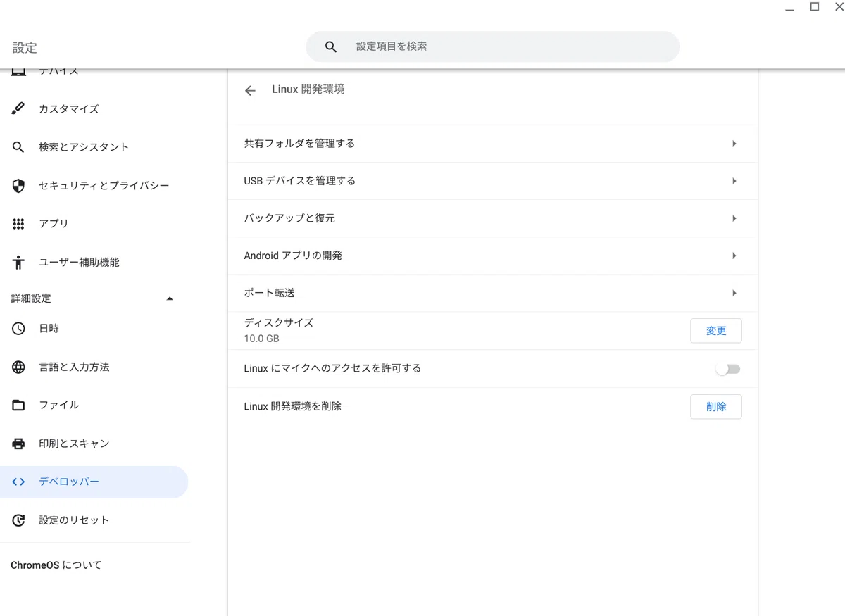The image size is (845, 616).
Task: Maximize the settings window
Action: tap(815, 7)
